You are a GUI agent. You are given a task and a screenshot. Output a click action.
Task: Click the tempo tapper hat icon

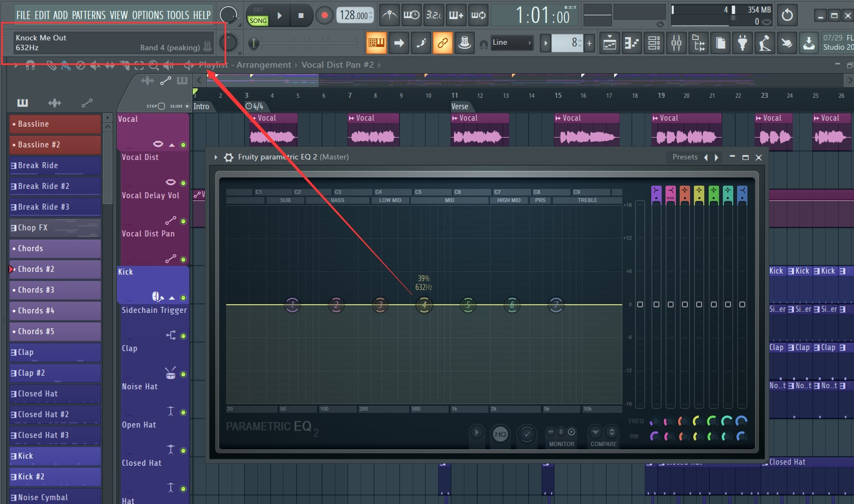(464, 43)
